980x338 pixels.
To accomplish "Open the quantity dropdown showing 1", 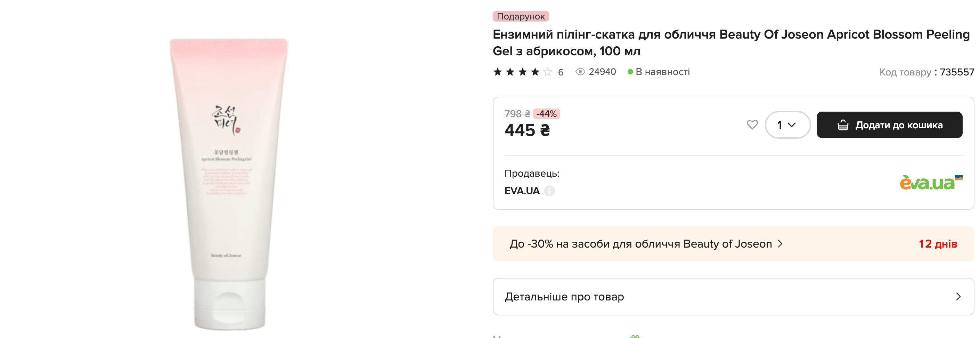I will [x=787, y=125].
